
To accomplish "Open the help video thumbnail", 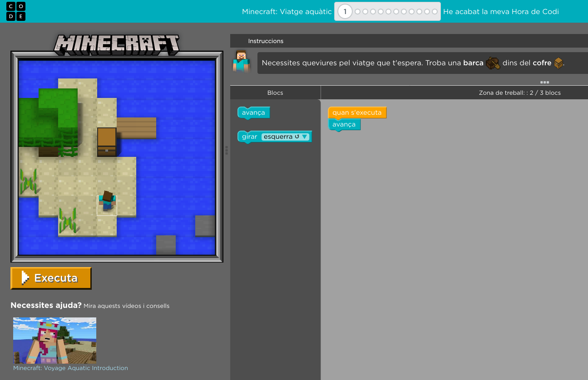I will click(x=54, y=340).
